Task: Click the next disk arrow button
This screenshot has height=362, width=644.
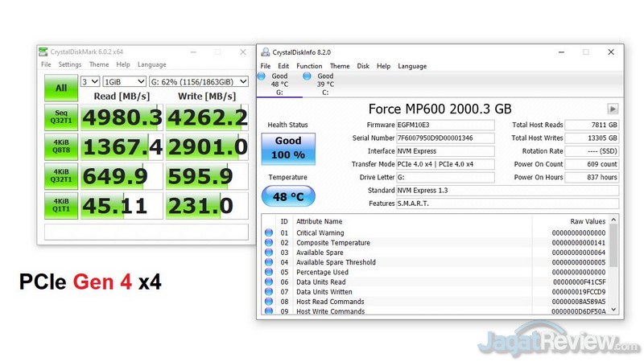Action: (x=613, y=109)
